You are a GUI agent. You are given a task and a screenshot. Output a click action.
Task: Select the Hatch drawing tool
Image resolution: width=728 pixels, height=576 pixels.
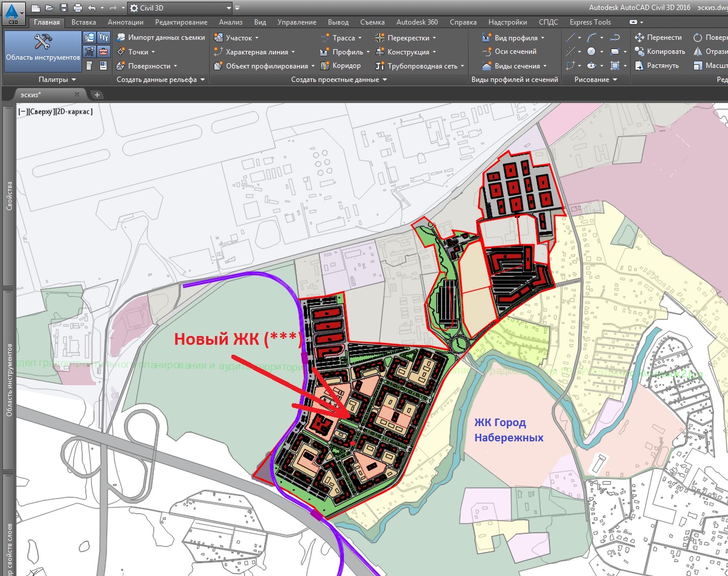tap(614, 66)
